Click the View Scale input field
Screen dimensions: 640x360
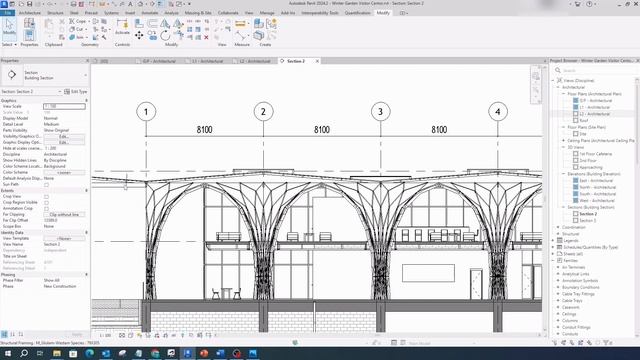tap(64, 106)
